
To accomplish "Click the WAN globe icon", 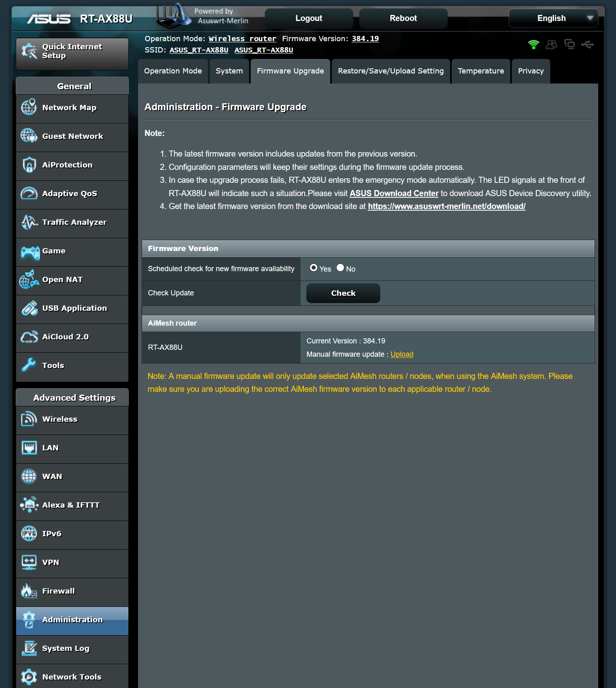I will point(29,476).
